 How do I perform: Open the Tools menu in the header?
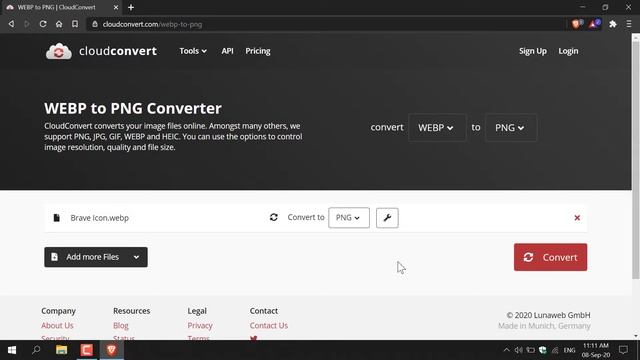pyautogui.click(x=193, y=51)
